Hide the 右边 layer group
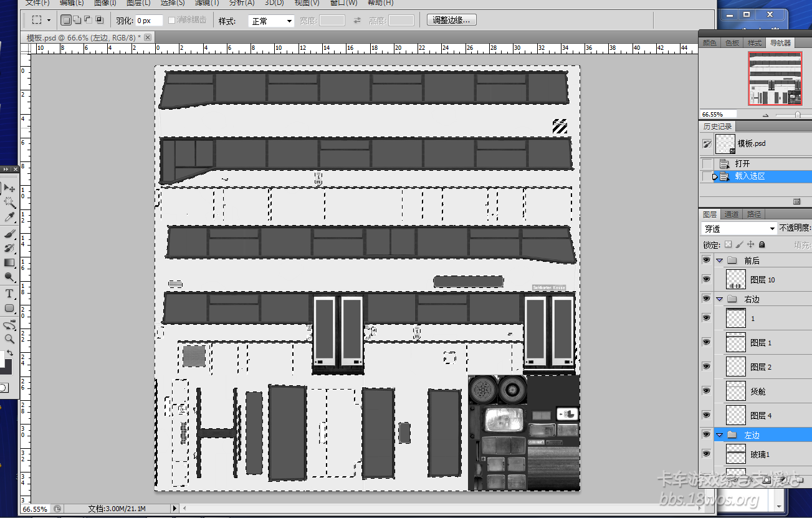 [x=706, y=299]
